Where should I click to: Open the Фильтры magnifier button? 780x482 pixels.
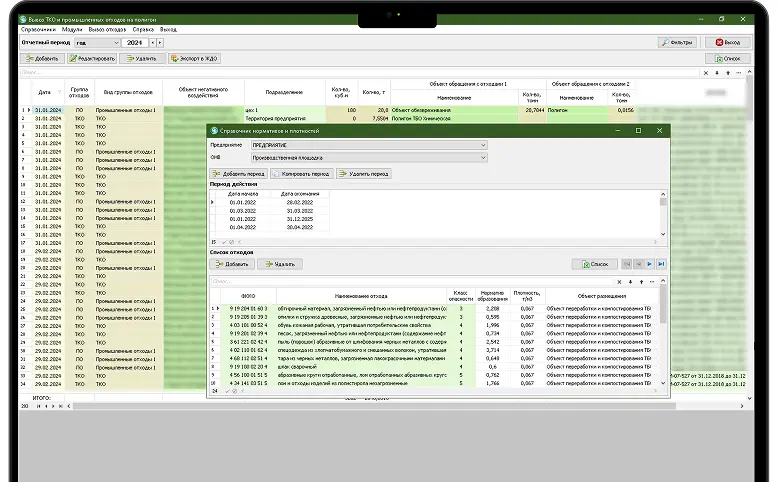(x=678, y=42)
